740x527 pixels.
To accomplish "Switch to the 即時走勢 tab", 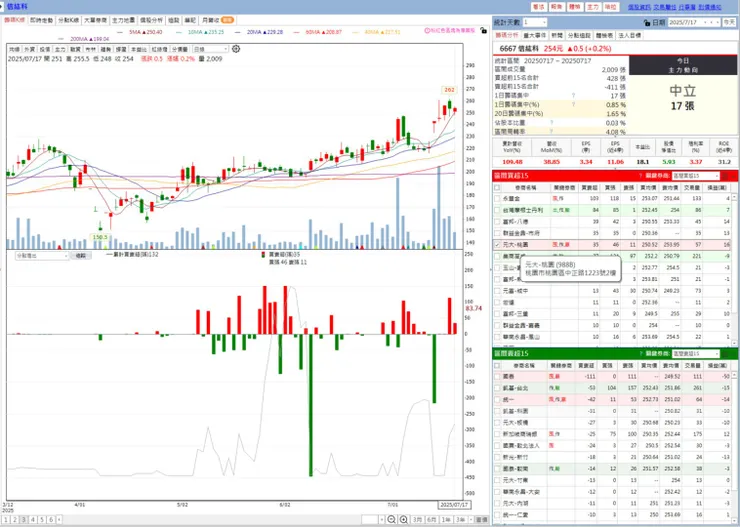I will (42, 20).
